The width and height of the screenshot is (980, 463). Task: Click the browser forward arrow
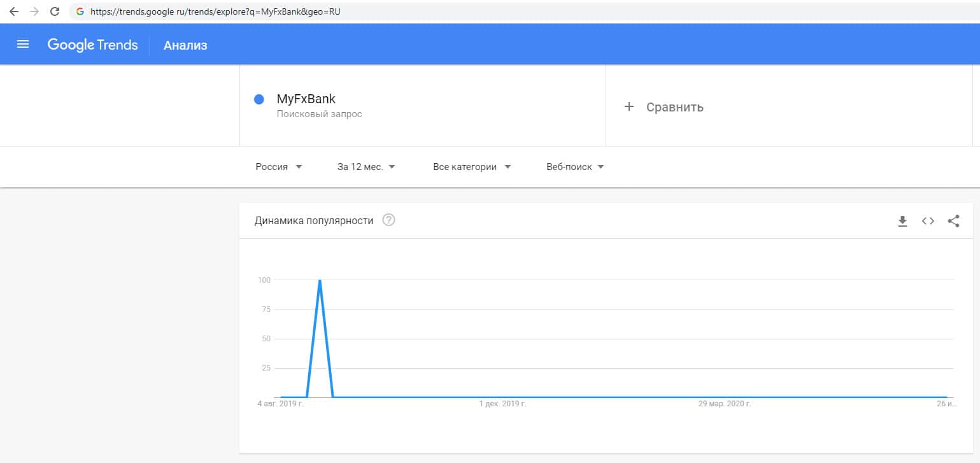(34, 11)
